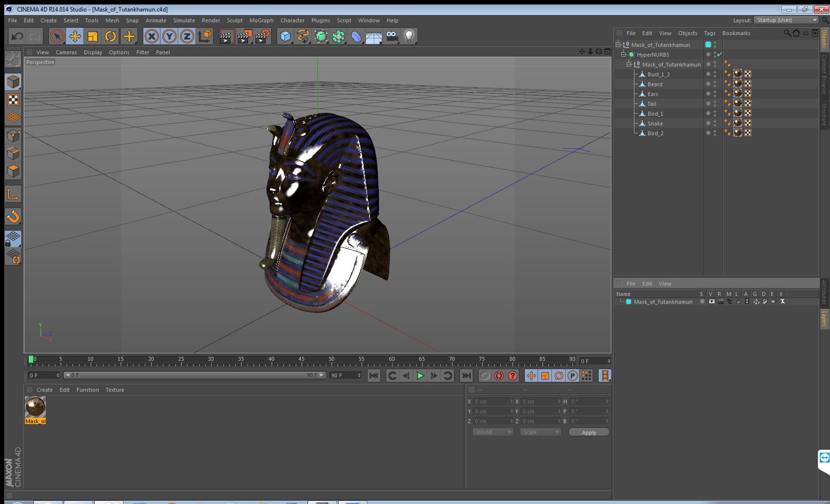Add a HyperNURBS generator object
The height and width of the screenshot is (504, 830).
[321, 36]
